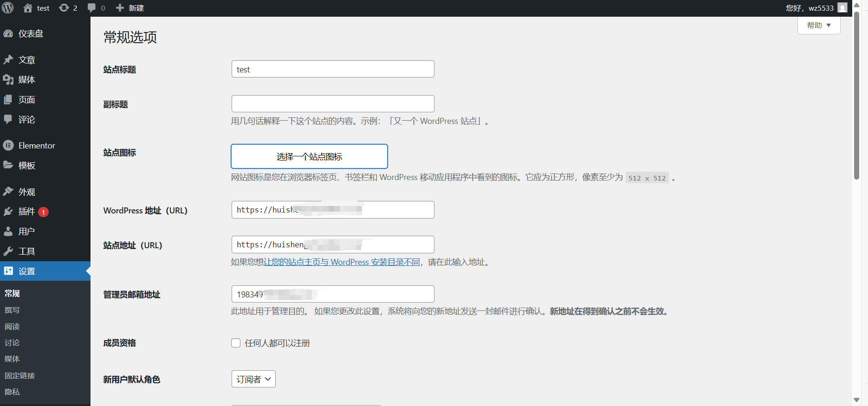Click the 选择一个站点图标 button
Image resolution: width=868 pixels, height=406 pixels.
(309, 156)
